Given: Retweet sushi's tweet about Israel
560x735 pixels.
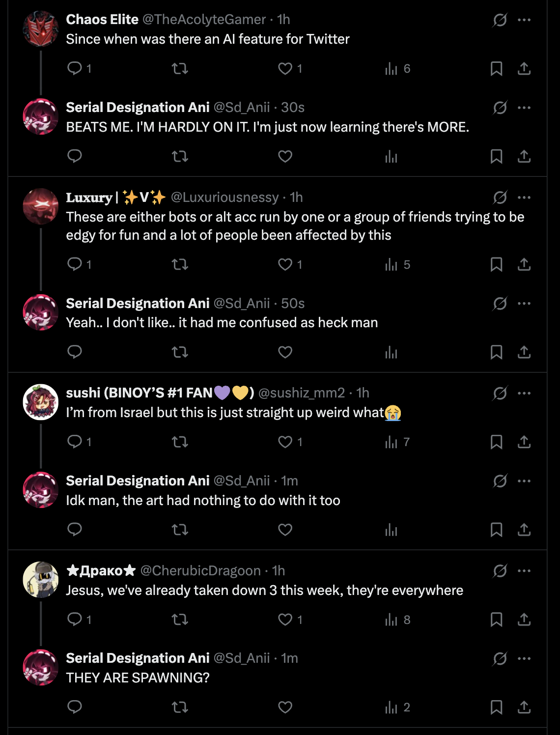Looking at the screenshot, I should (180, 442).
